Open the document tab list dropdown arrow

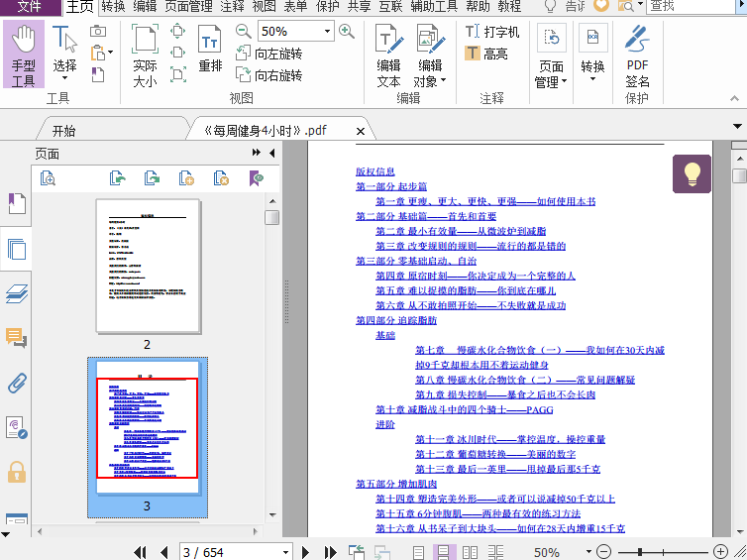click(737, 126)
